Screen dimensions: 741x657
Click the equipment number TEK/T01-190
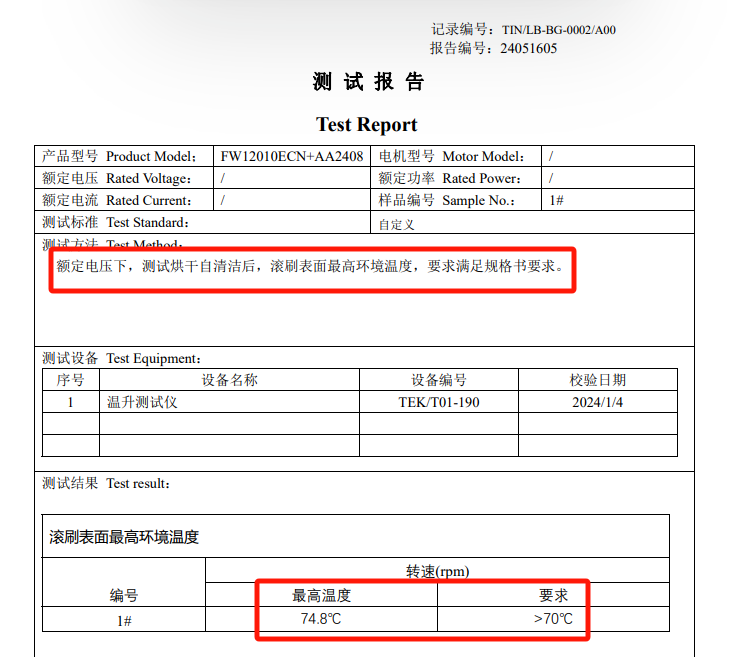[439, 402]
